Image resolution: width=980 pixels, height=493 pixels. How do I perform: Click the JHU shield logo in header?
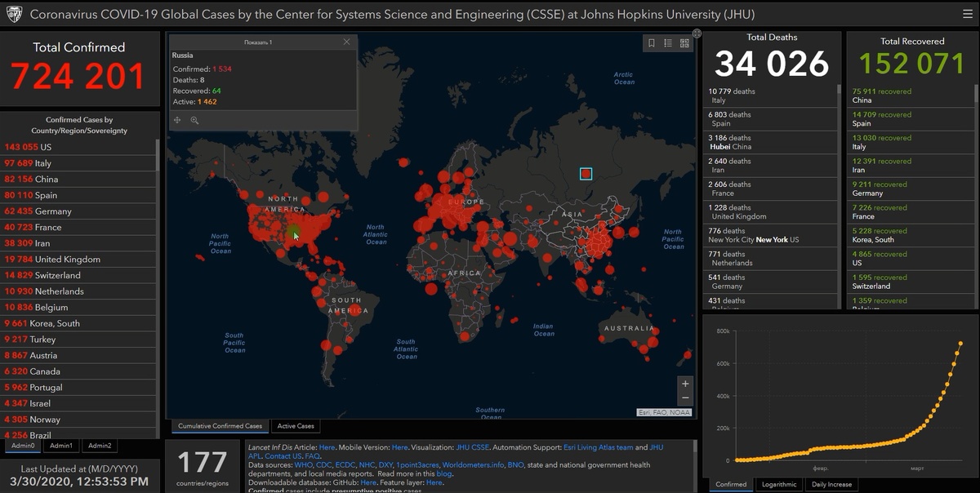coord(13,15)
